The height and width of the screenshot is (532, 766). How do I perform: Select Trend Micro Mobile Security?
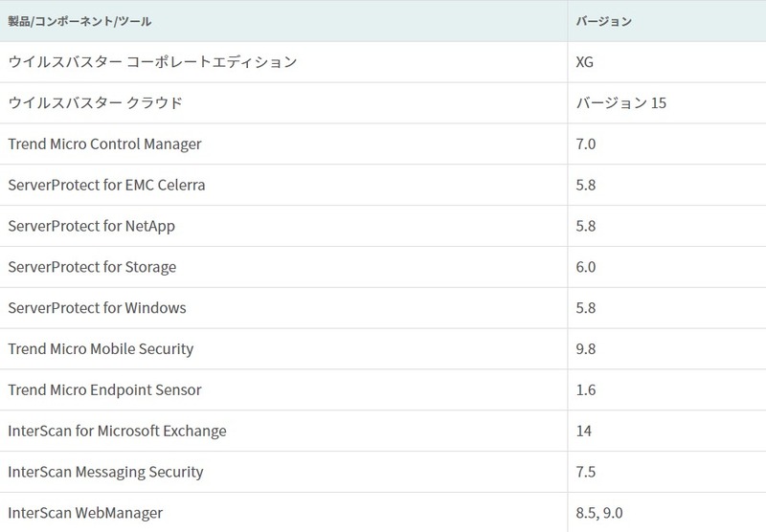(x=101, y=349)
